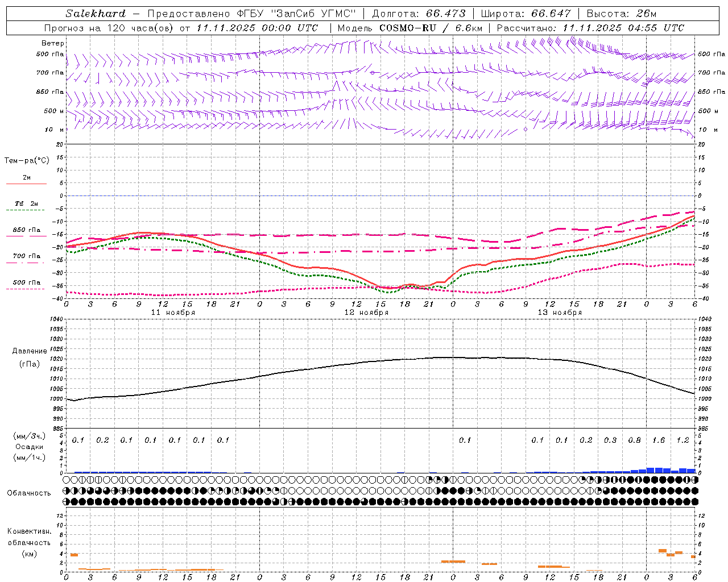This screenshot has width=728, height=582.
Task: Select the Широта: 66.647 header value
Action: pos(526,14)
